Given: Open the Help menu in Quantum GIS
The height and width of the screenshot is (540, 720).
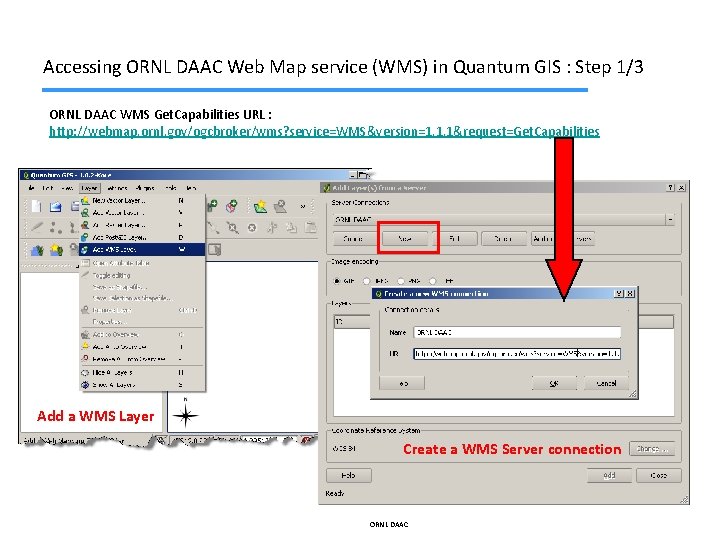Looking at the screenshot, I should point(191,188).
